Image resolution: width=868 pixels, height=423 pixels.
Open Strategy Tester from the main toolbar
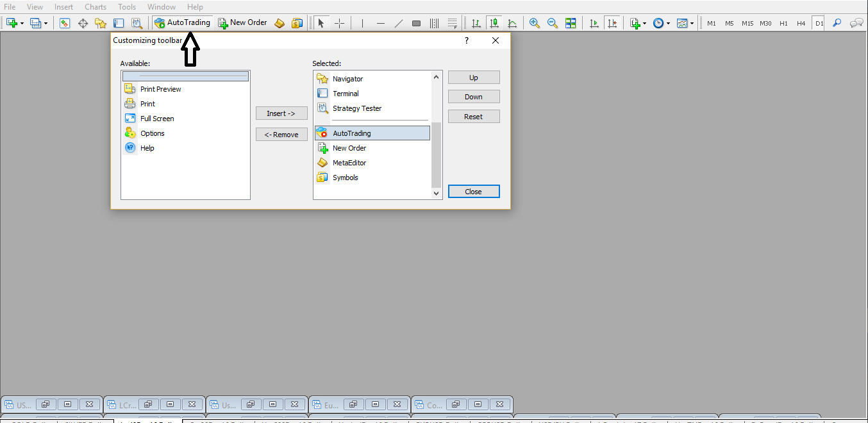137,23
